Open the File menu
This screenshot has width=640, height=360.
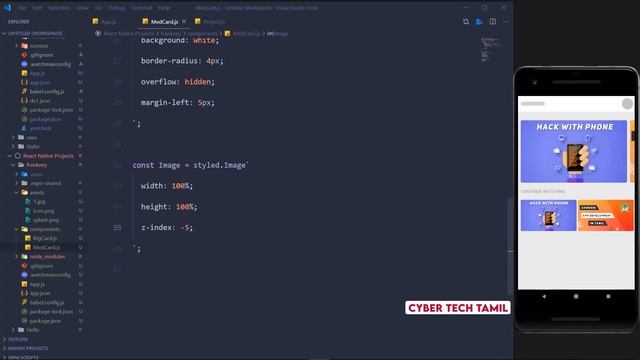pyautogui.click(x=22, y=8)
